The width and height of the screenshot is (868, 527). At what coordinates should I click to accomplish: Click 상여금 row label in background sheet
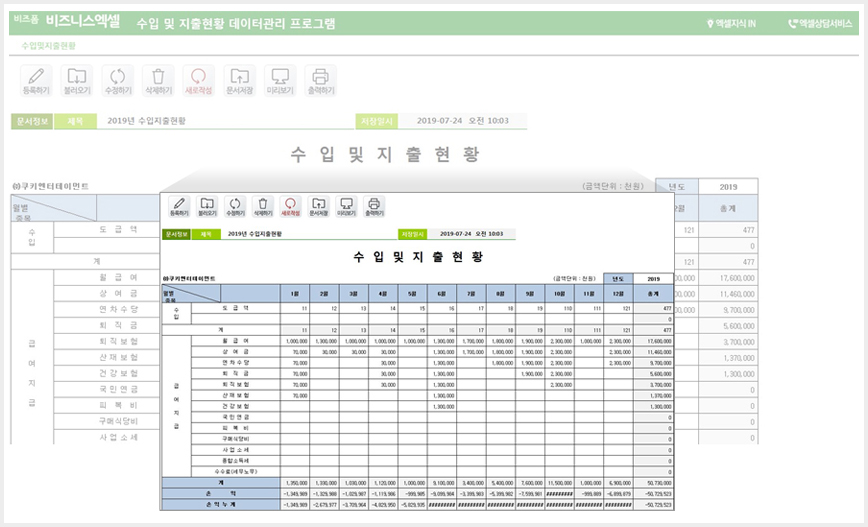point(118,293)
